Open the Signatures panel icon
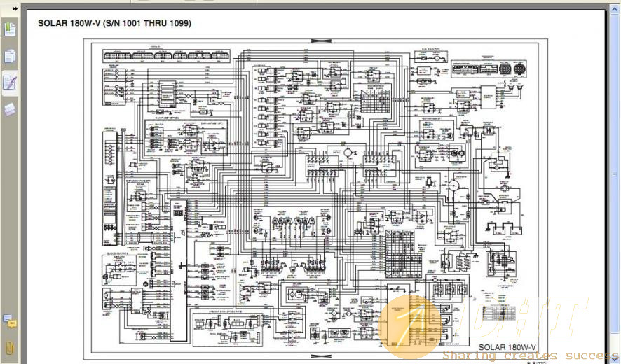The width and height of the screenshot is (621, 364). 10,83
